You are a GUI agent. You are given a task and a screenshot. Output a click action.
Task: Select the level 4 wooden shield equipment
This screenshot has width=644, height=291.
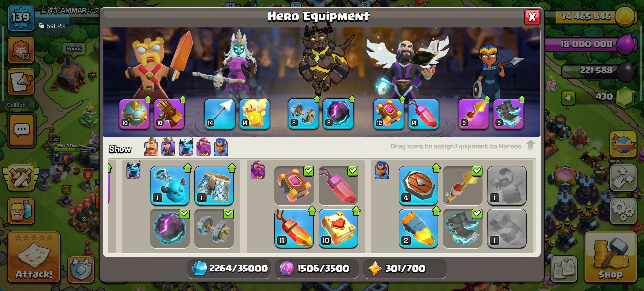[418, 186]
